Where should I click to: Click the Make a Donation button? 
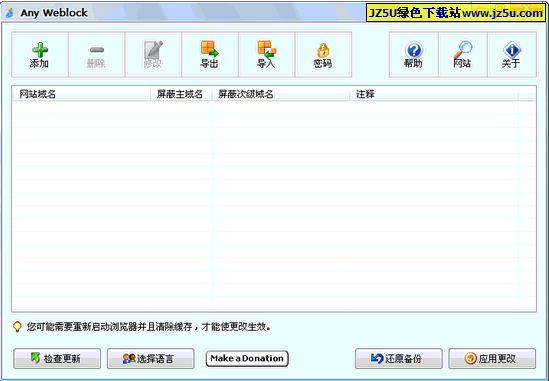pos(247,359)
